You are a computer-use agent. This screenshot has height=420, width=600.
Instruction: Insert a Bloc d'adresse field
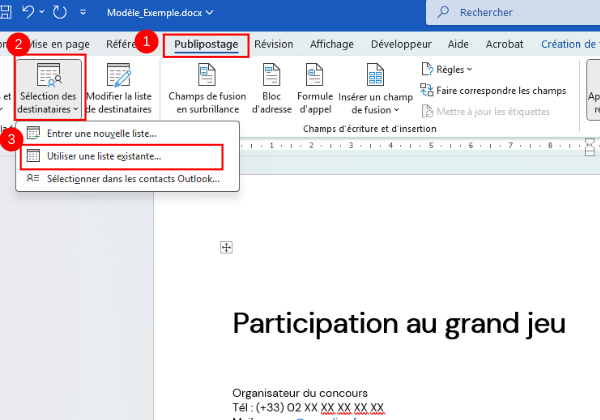tap(271, 88)
